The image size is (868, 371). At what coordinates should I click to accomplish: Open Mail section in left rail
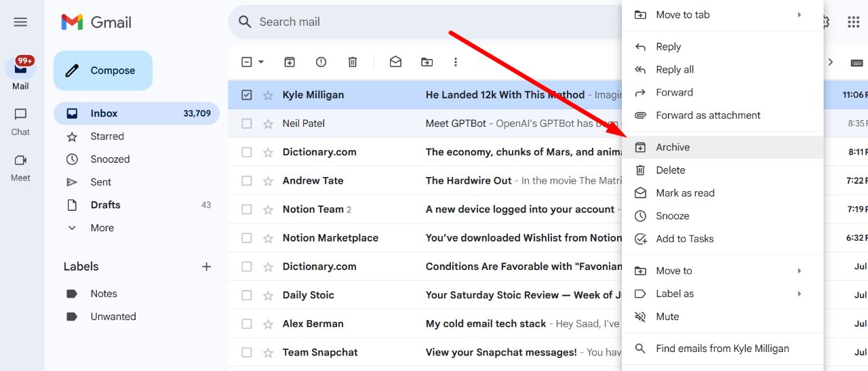tap(20, 73)
